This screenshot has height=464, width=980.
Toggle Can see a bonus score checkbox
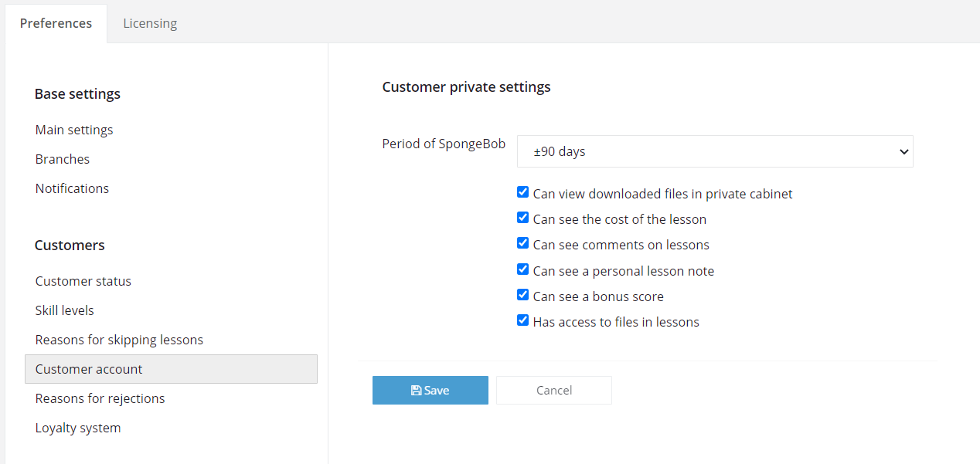[x=523, y=295]
